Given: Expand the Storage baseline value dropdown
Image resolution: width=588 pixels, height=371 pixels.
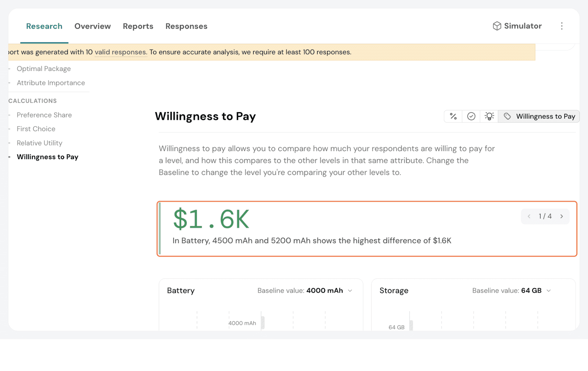Looking at the screenshot, I should pos(548,291).
